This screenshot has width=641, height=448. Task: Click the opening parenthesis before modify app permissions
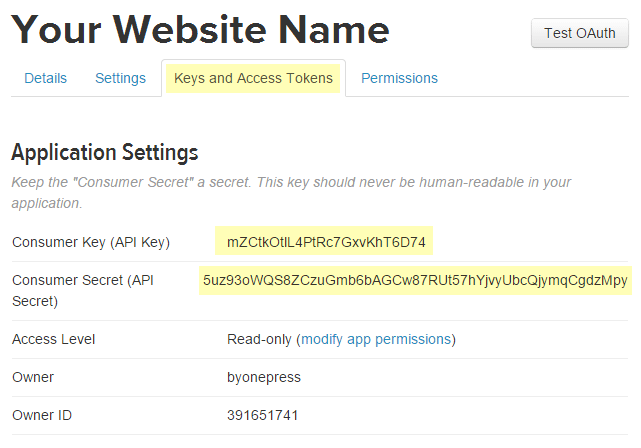coord(298,339)
